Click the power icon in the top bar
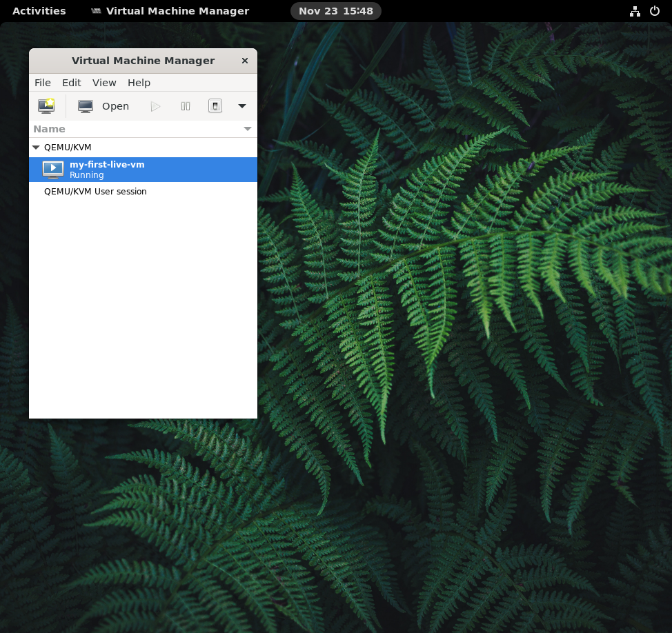 click(x=655, y=11)
